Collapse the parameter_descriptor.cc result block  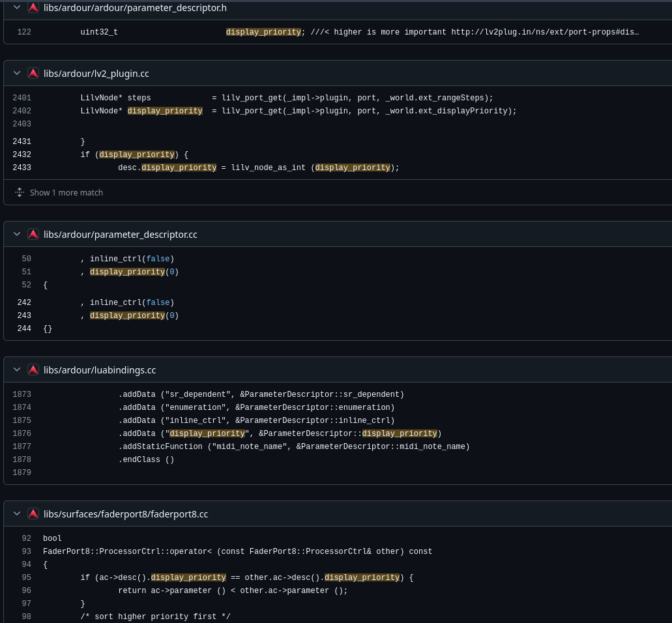(x=17, y=234)
